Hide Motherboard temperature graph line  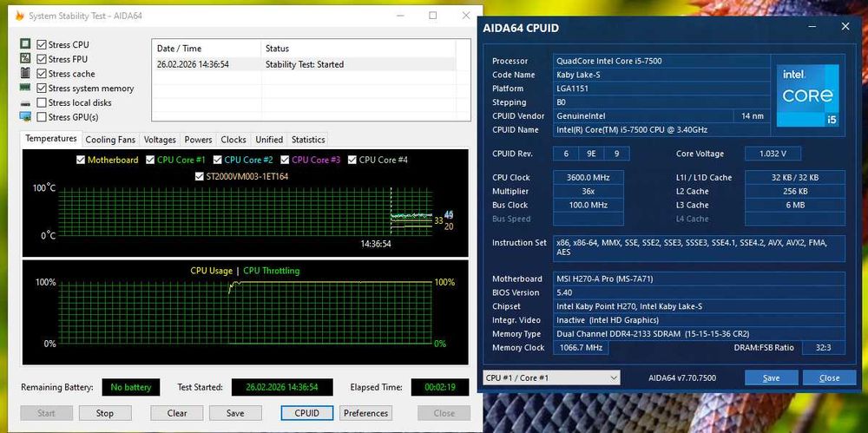click(81, 160)
